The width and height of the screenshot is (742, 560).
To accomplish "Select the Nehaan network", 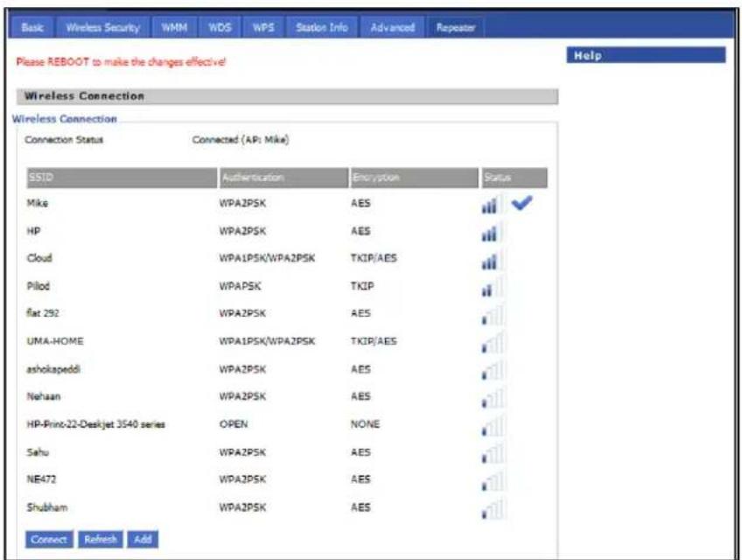I will click(x=44, y=396).
